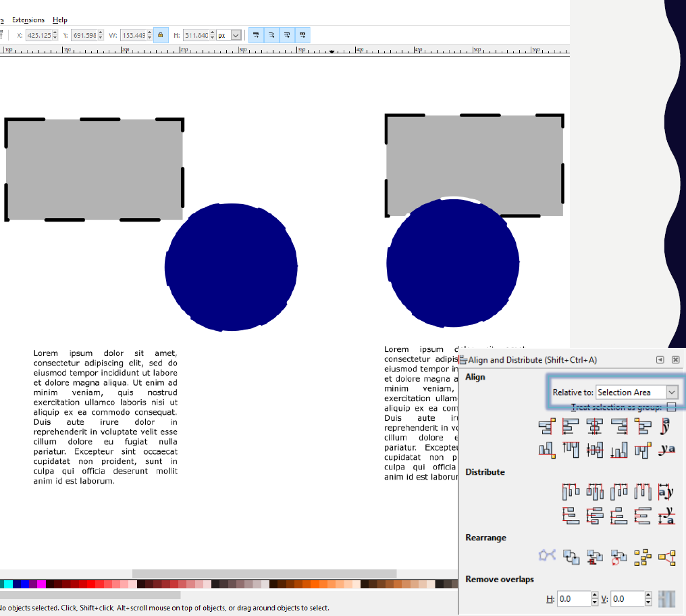Click the canvas horizontal scrollbar
Viewport: 686px width, 616px height.
[x=264, y=573]
